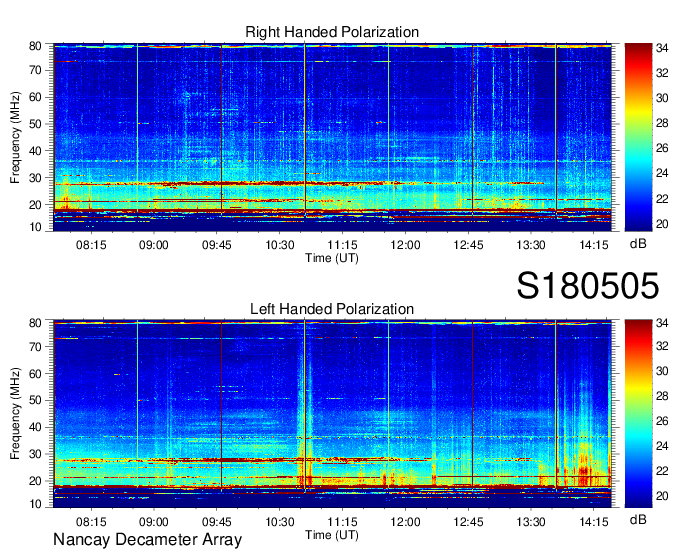Select the 10:30 time tick of Right Handed plot
Screen dimensions: 680x552
click(x=280, y=245)
